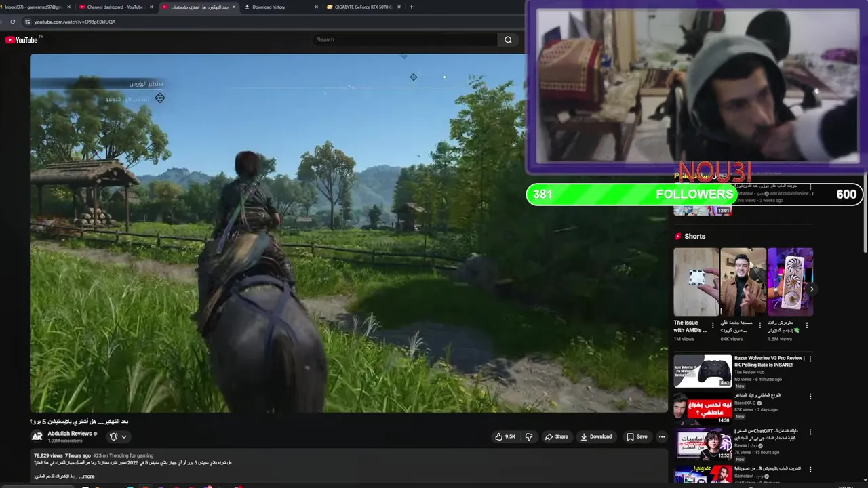Close the Channel dashboard tab

coord(151,7)
